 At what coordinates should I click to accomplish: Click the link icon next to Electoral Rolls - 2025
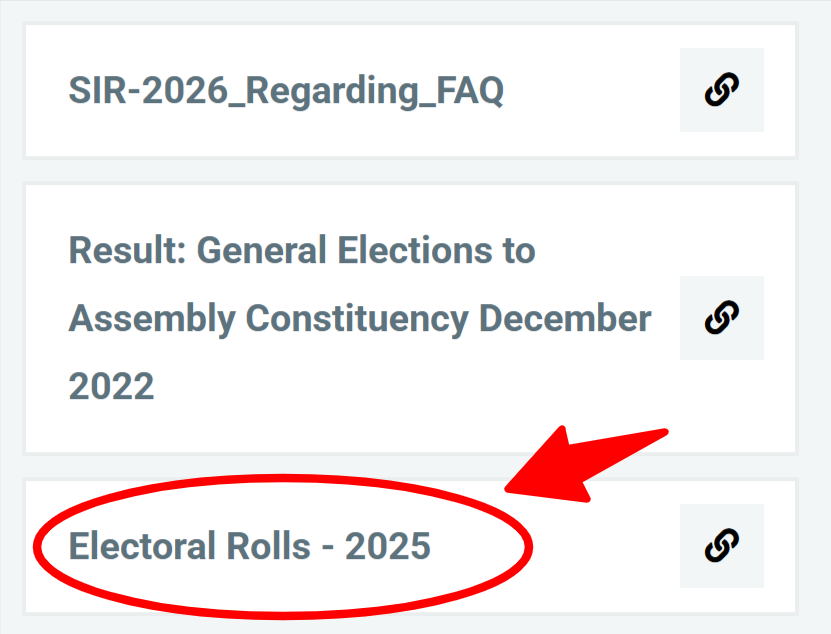(x=721, y=546)
